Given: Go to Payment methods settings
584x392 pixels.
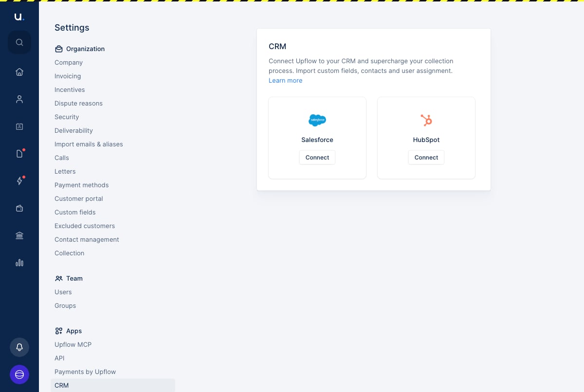Looking at the screenshot, I should pos(82,185).
